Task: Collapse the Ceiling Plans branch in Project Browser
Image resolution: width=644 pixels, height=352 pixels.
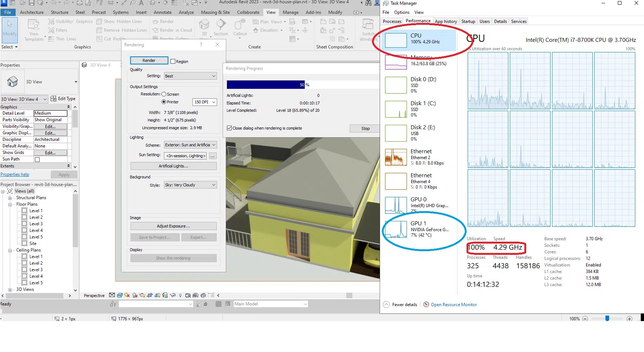Action: point(10,250)
